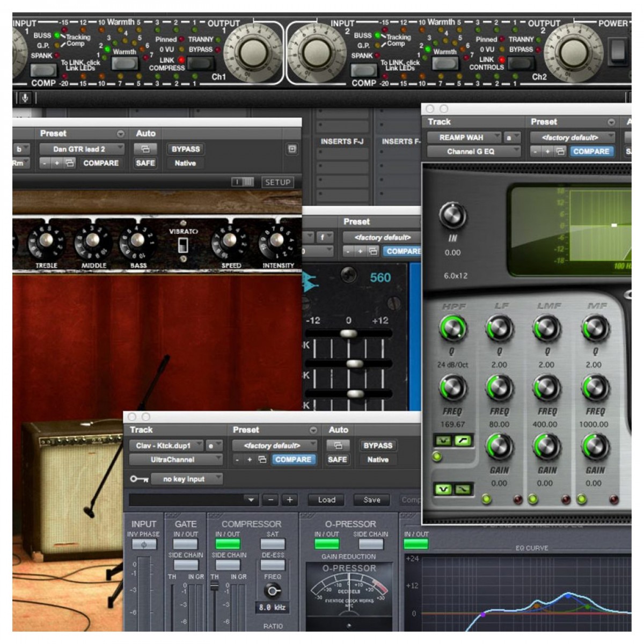Click the HPF FREQ knob in Channel G EQ
This screenshot has height=644, width=644.
click(452, 387)
